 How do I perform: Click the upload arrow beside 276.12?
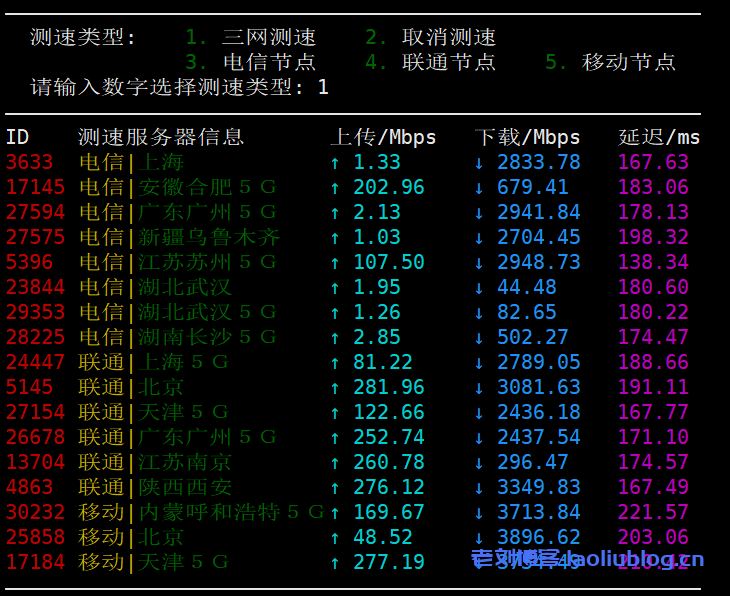[335, 487]
